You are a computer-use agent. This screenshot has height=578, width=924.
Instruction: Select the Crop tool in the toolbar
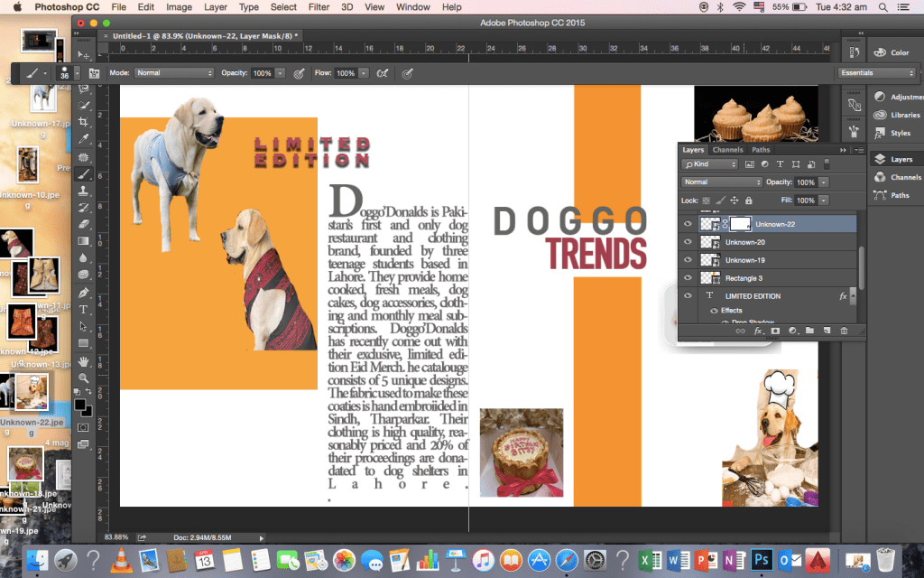click(84, 122)
